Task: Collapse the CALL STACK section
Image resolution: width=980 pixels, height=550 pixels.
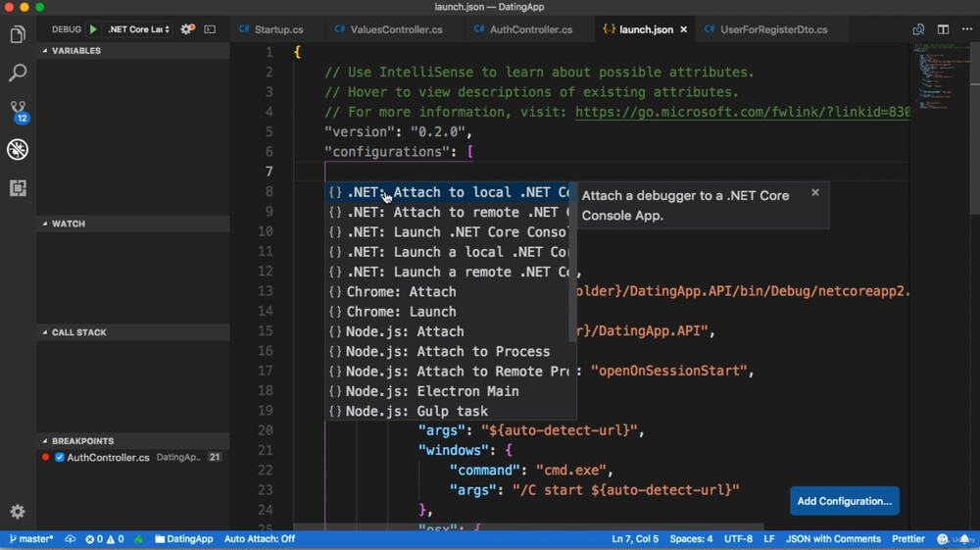Action: pyautogui.click(x=133, y=332)
